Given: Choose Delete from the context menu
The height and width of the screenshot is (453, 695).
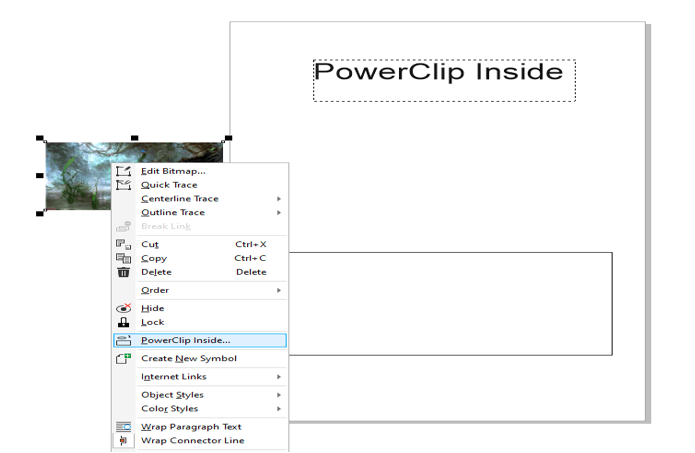Looking at the screenshot, I should tap(200, 272).
